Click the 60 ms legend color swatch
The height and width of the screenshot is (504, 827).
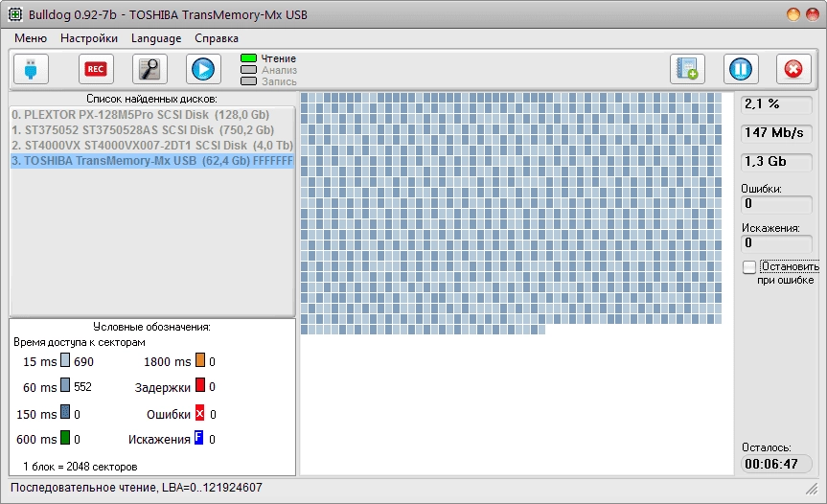(x=65, y=386)
